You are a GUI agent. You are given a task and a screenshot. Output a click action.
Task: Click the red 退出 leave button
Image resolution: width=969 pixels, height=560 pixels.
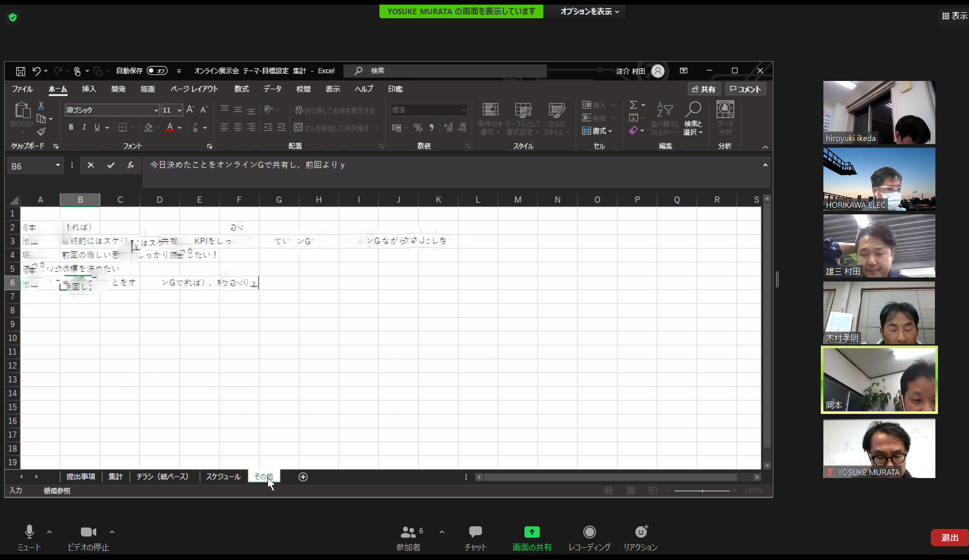point(950,538)
